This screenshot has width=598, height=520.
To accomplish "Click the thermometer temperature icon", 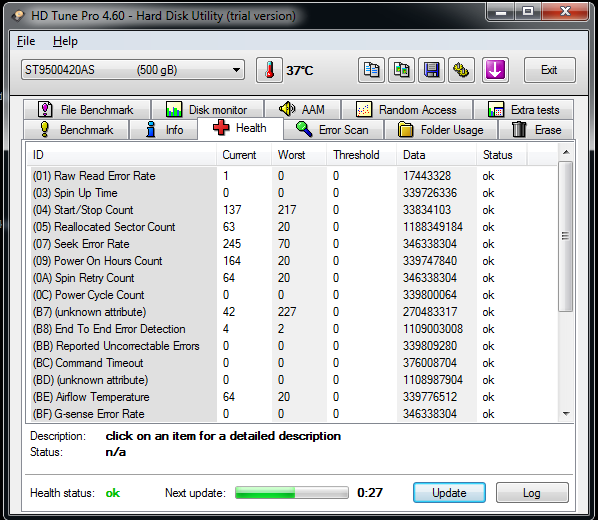I will pos(269,70).
